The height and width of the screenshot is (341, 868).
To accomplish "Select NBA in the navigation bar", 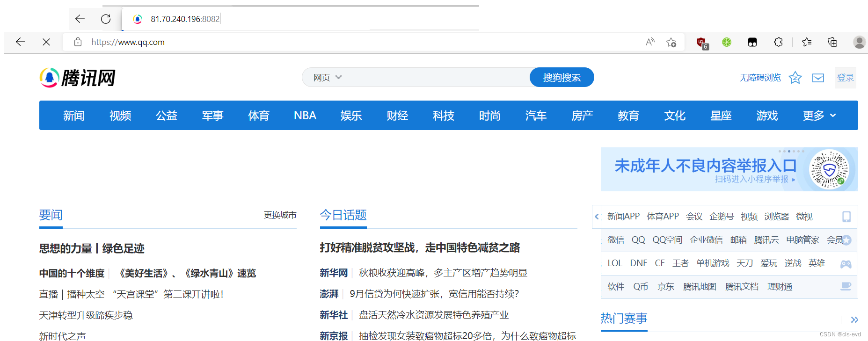I will (305, 116).
